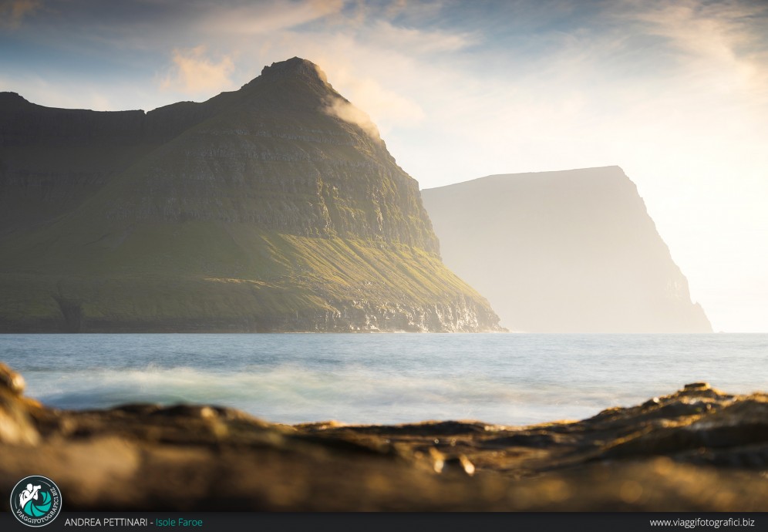
Task: Click the white breaking wave on the sea
Action: (x=231, y=383)
